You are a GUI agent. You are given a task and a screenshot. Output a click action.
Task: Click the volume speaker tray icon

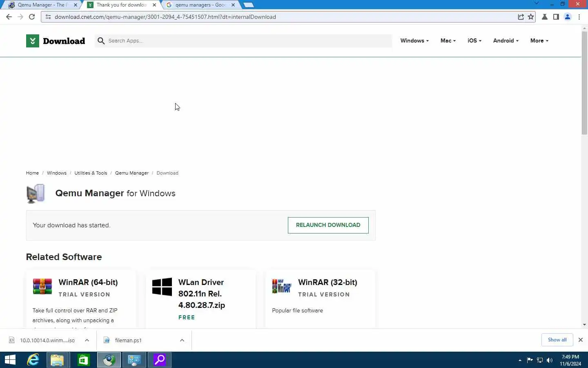[x=550, y=360]
